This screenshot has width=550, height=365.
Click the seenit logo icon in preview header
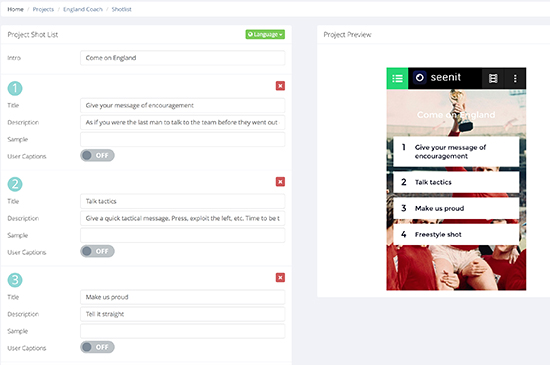(420, 77)
